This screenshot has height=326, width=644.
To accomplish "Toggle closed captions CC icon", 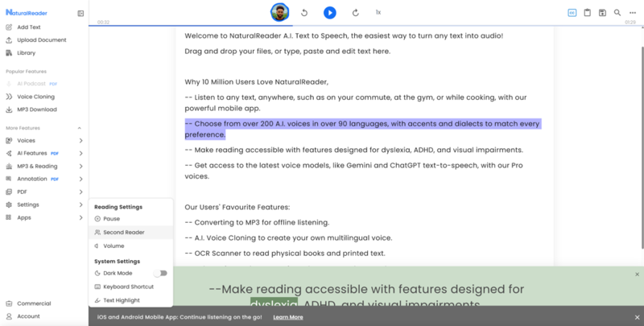I will [x=572, y=13].
